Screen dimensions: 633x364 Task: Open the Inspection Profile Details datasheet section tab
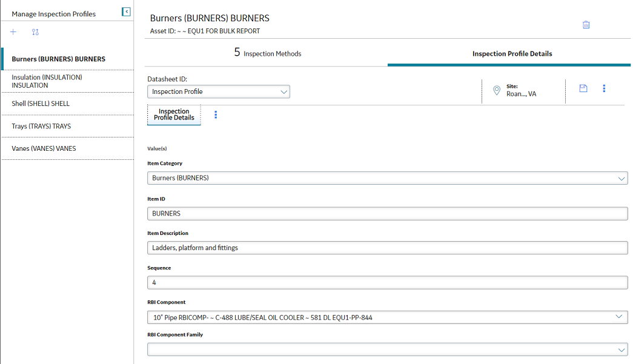point(174,114)
